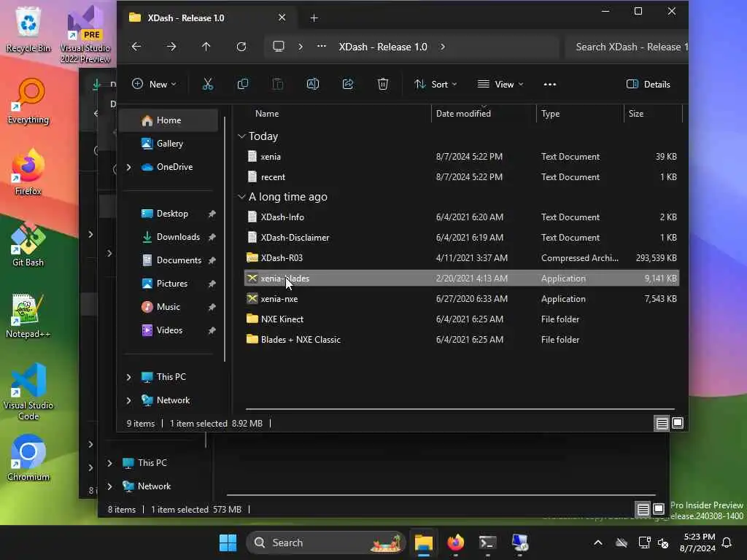
Task: Click the Share icon in toolbar
Action: pos(348,85)
